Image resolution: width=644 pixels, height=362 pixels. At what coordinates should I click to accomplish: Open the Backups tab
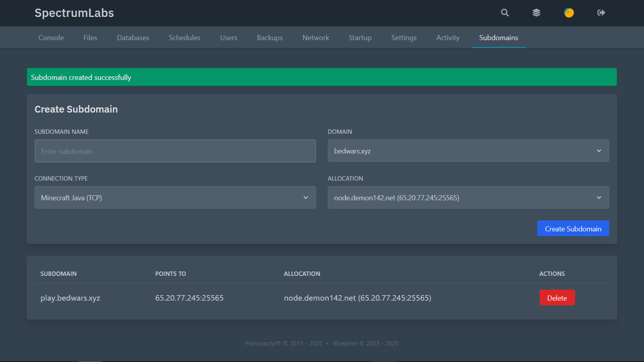pyautogui.click(x=270, y=38)
